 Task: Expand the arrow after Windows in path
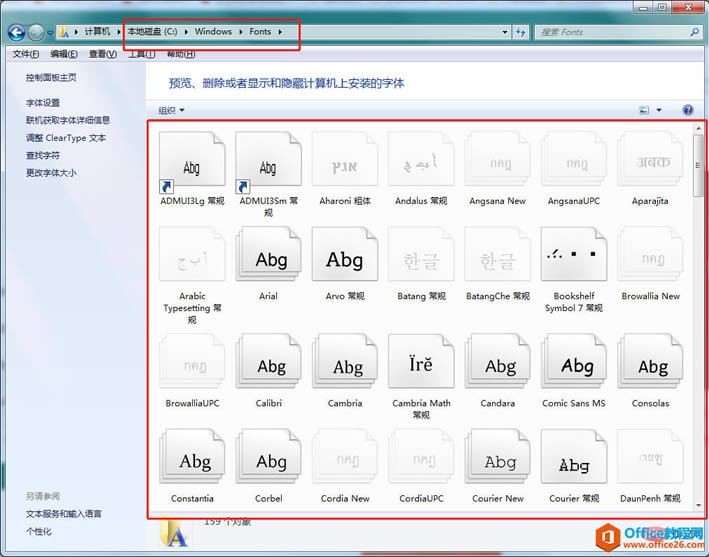click(241, 32)
